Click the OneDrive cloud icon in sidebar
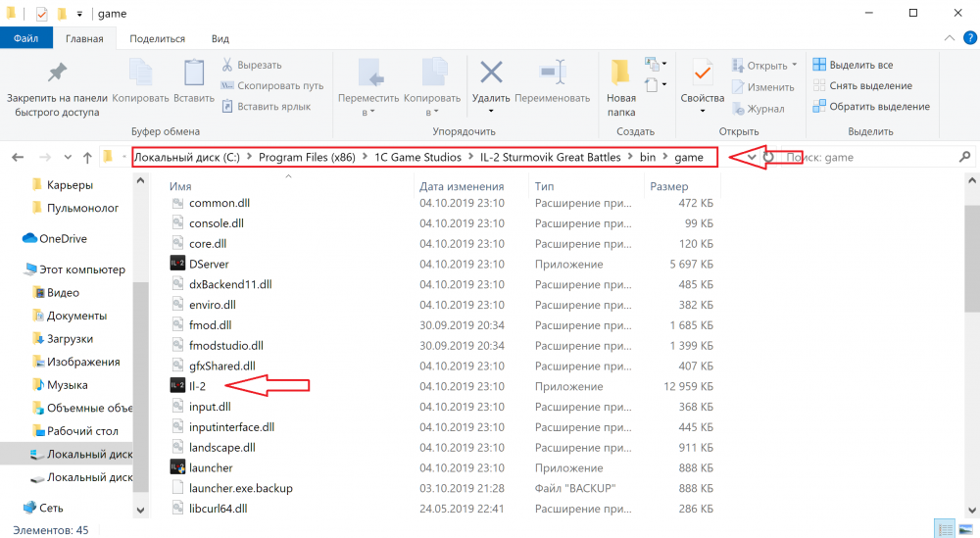 [29, 238]
